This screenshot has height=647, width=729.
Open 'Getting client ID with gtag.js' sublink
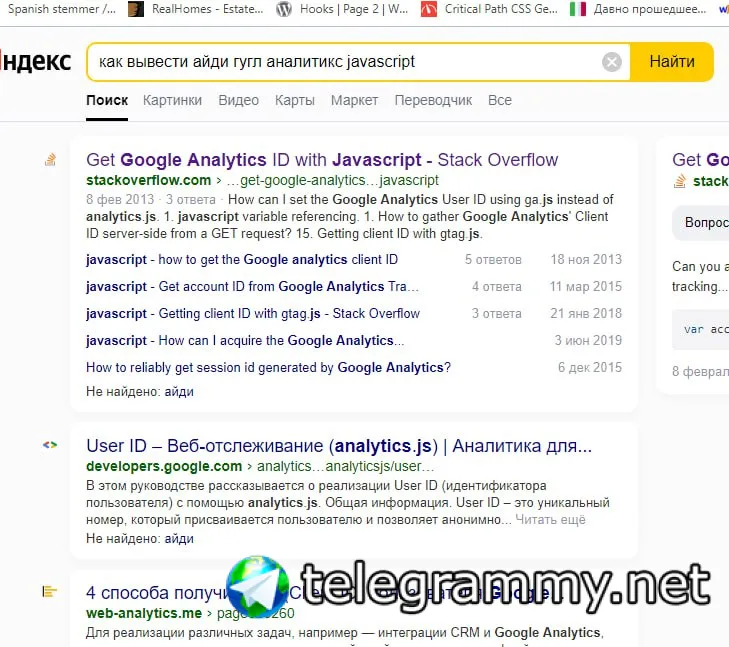pos(252,313)
